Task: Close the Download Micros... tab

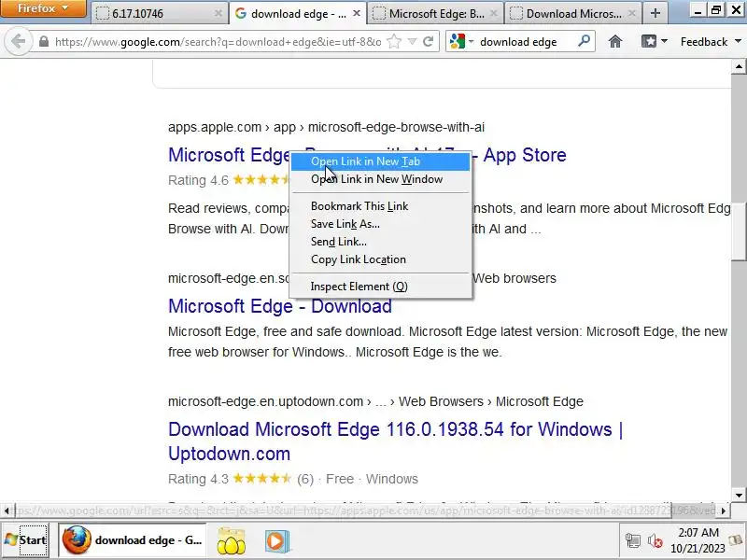Action: point(632,14)
